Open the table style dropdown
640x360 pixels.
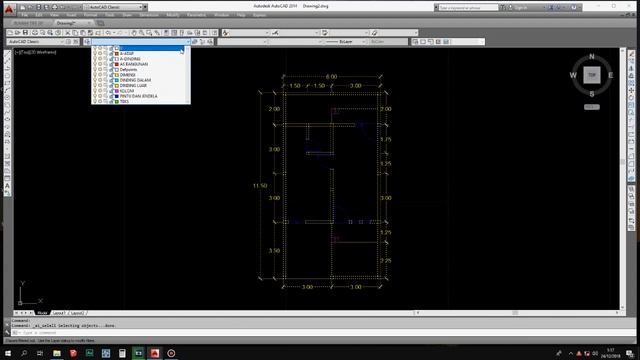[367, 33]
